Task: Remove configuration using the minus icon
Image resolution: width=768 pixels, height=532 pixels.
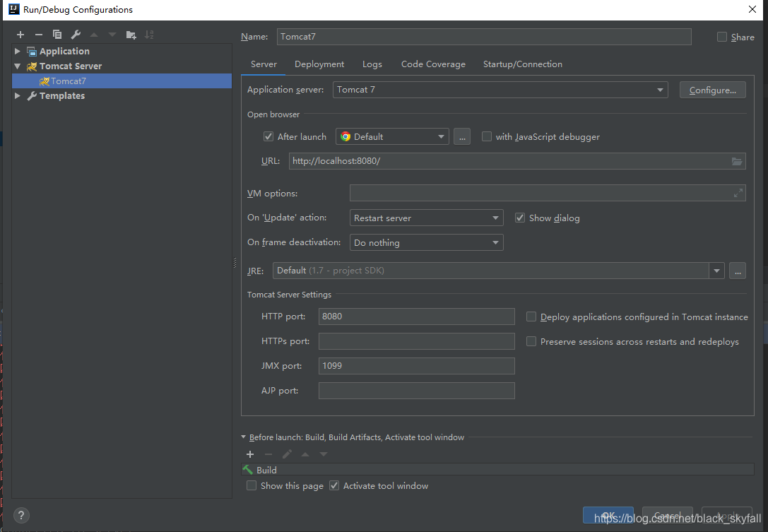Action: point(39,35)
